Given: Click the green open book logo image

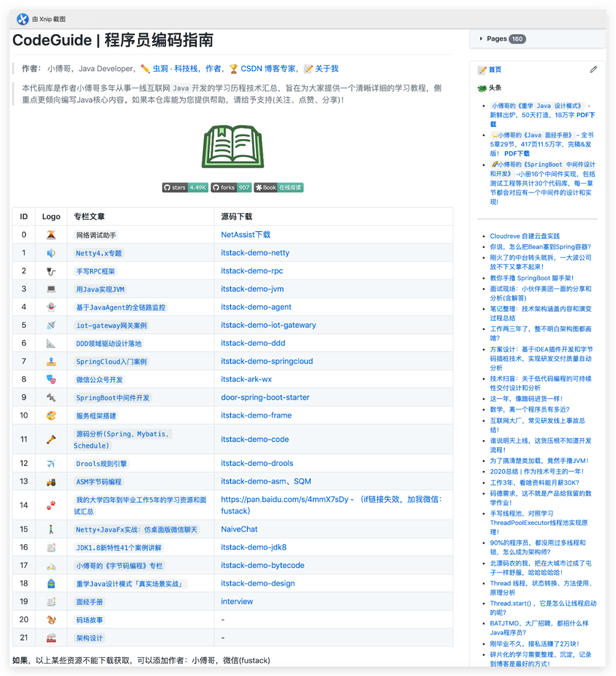Looking at the screenshot, I should [x=233, y=147].
